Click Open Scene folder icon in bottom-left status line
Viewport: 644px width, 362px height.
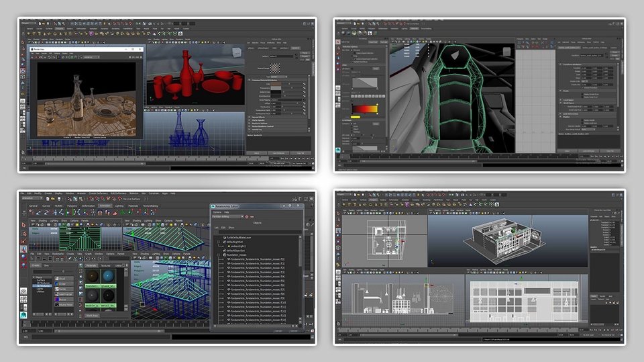[x=53, y=199]
